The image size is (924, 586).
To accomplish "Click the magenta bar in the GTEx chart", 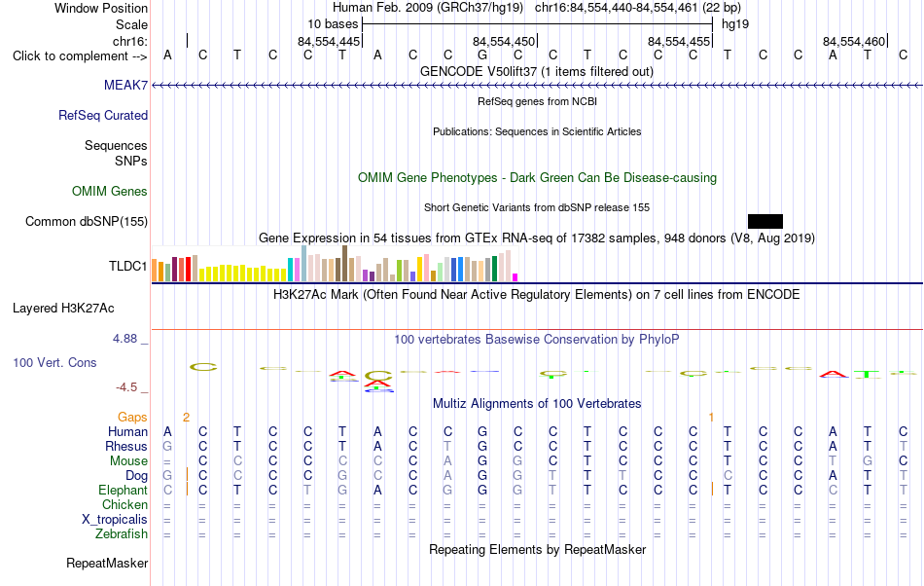I will coord(515,277).
